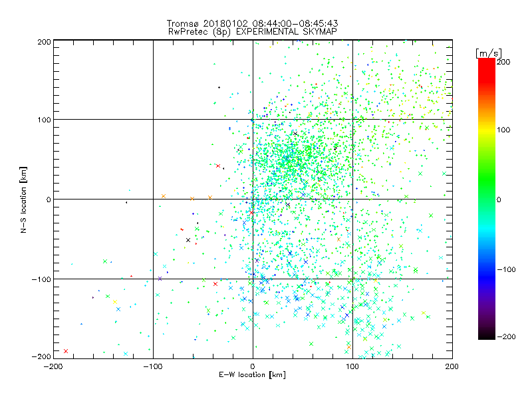Click the title line 'Tromsø 20180102 08:44:00-08:45:43'

[x=252, y=23]
